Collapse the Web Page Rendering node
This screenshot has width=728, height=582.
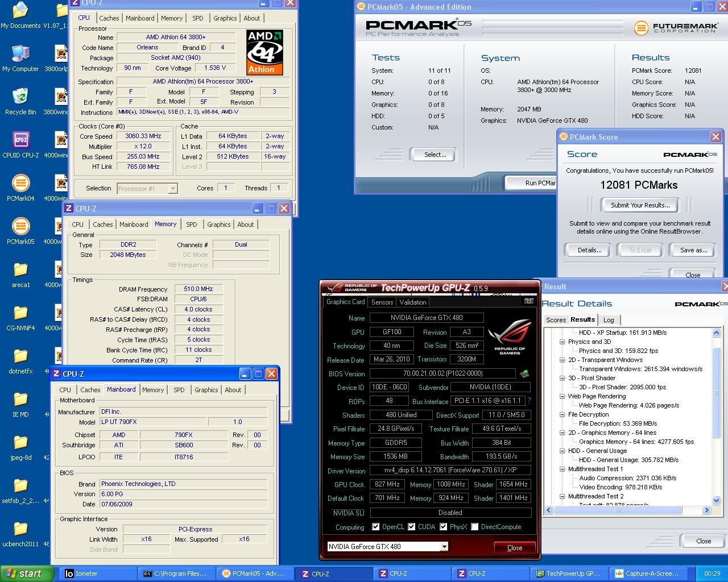pos(562,396)
